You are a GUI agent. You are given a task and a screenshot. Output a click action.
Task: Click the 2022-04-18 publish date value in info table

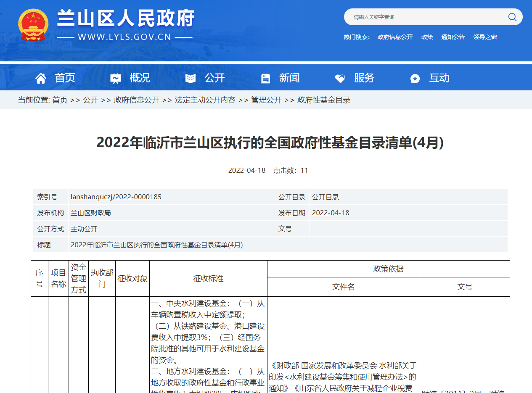coord(331,213)
